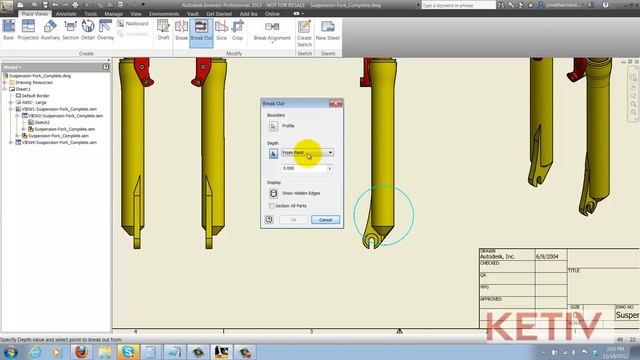Image resolution: width=640 pixels, height=360 pixels.
Task: Click the depth point selector arrow icon
Action: click(273, 153)
